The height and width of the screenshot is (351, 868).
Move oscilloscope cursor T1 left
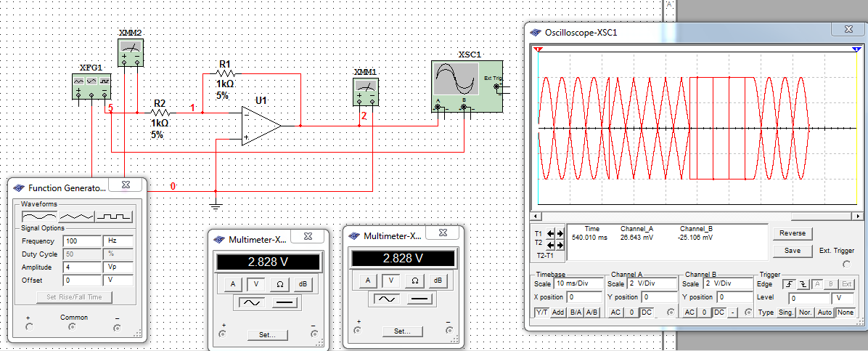(552, 233)
